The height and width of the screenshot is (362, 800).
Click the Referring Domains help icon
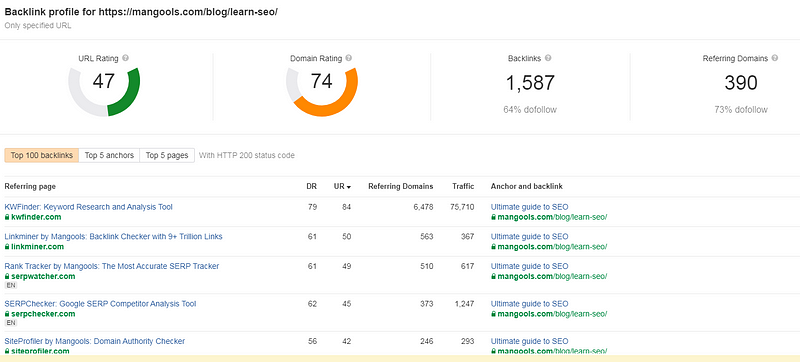(775, 58)
